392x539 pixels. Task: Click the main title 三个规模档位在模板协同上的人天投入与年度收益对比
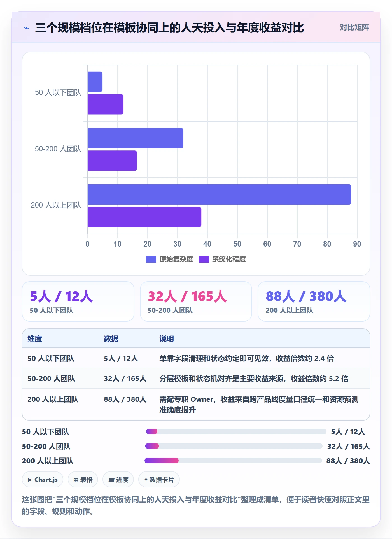(170, 28)
